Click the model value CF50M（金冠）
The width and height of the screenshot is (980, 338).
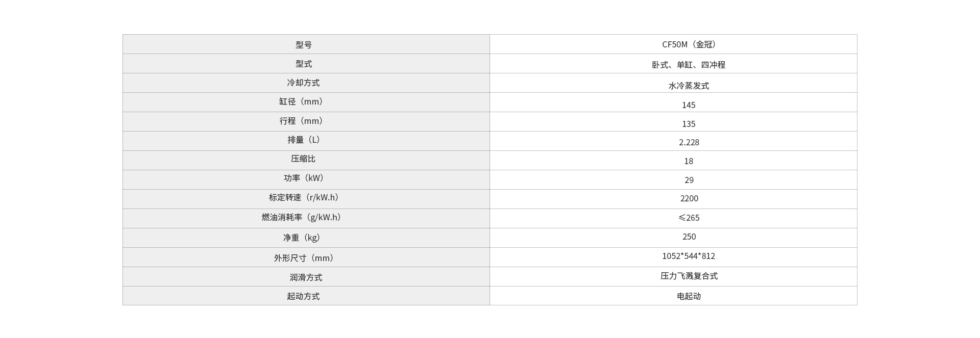689,44
